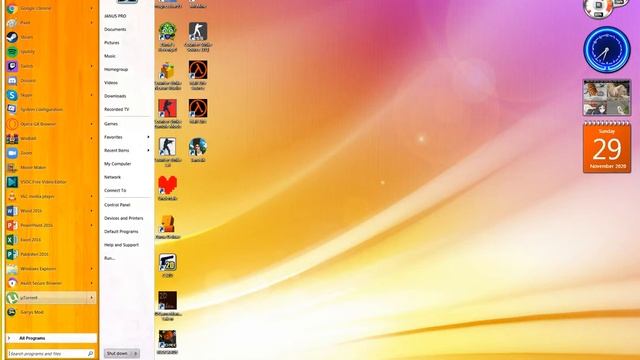Screen dimensions: 640x360
Task: Open Windows Explorer from the Start menu
Action: click(x=51, y=269)
